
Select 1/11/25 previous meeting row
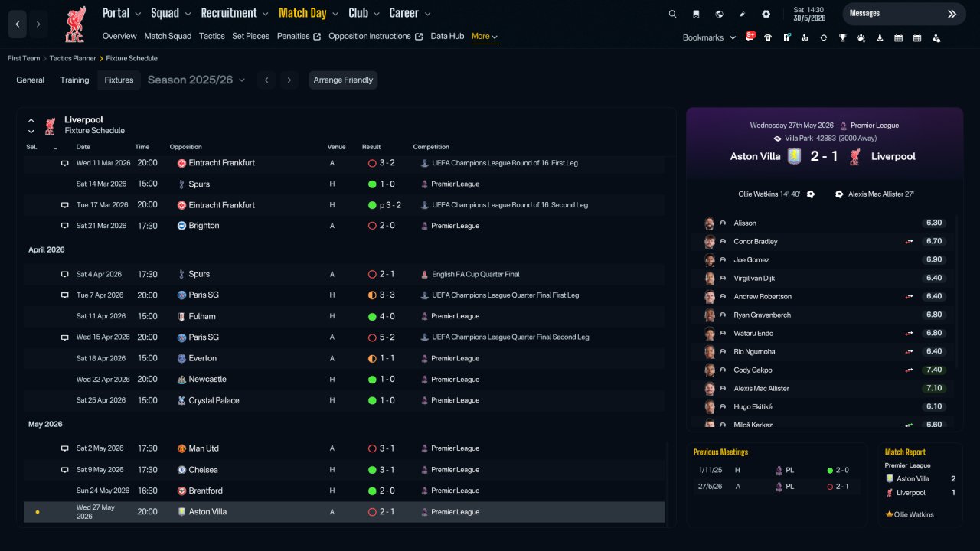776,470
